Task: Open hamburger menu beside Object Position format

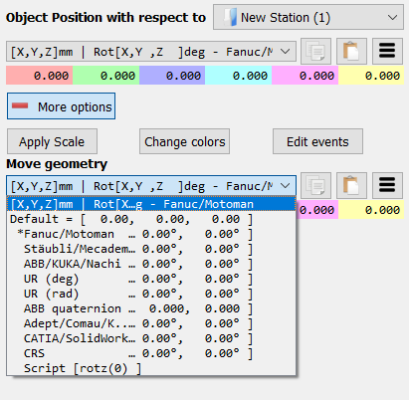Action: [387, 51]
